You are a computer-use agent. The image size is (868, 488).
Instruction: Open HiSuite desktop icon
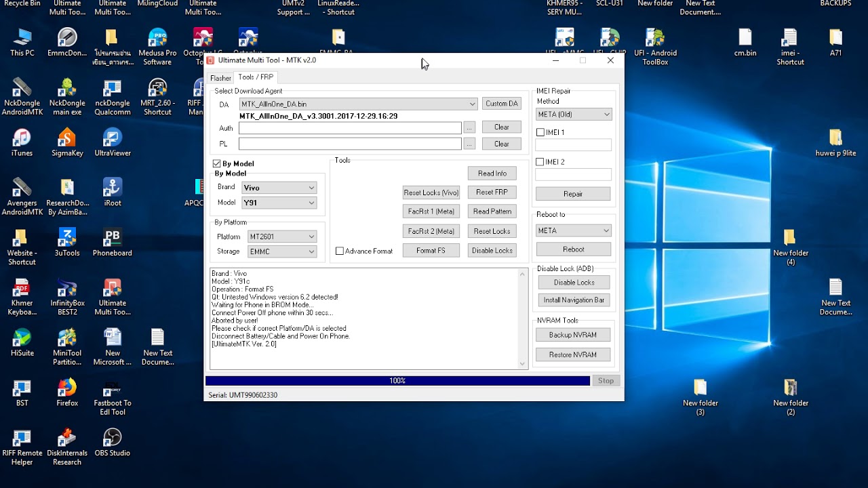click(22, 343)
